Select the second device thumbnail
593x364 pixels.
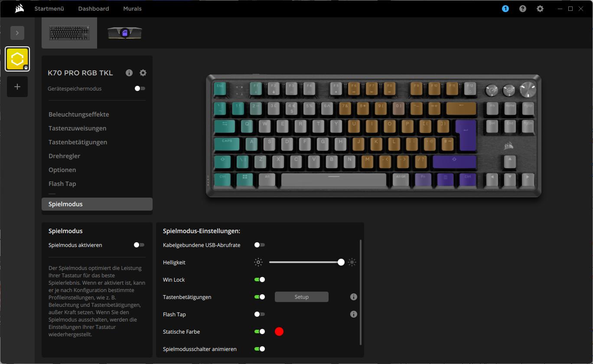click(x=125, y=33)
